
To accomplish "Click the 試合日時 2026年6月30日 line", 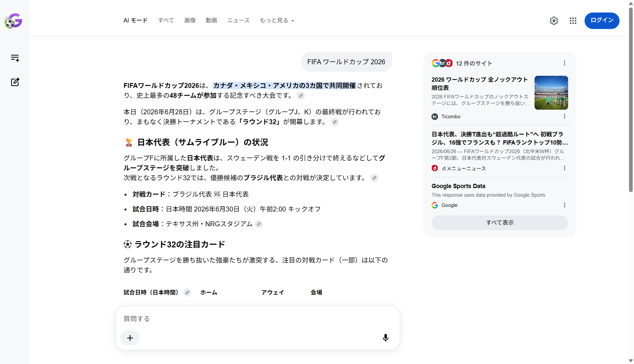I will (x=227, y=209).
